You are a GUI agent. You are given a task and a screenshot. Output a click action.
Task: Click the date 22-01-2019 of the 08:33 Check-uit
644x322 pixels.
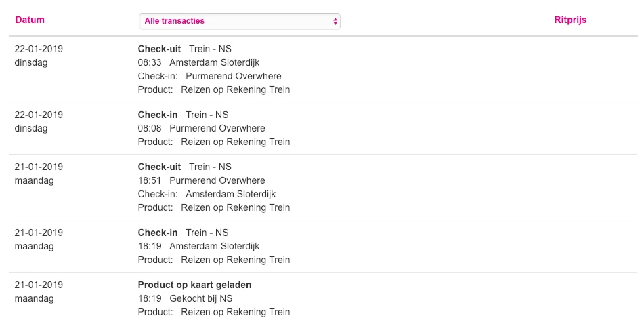click(39, 49)
